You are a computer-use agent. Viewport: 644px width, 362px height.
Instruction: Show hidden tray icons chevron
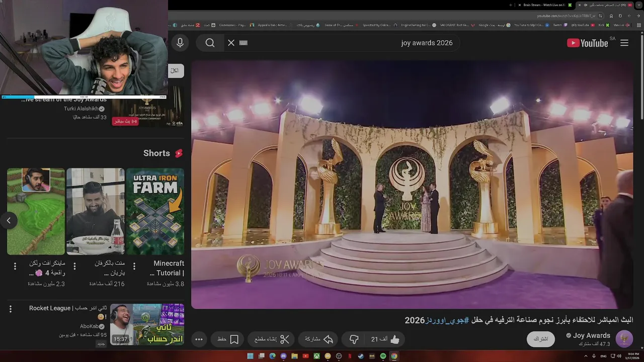[x=586, y=356]
